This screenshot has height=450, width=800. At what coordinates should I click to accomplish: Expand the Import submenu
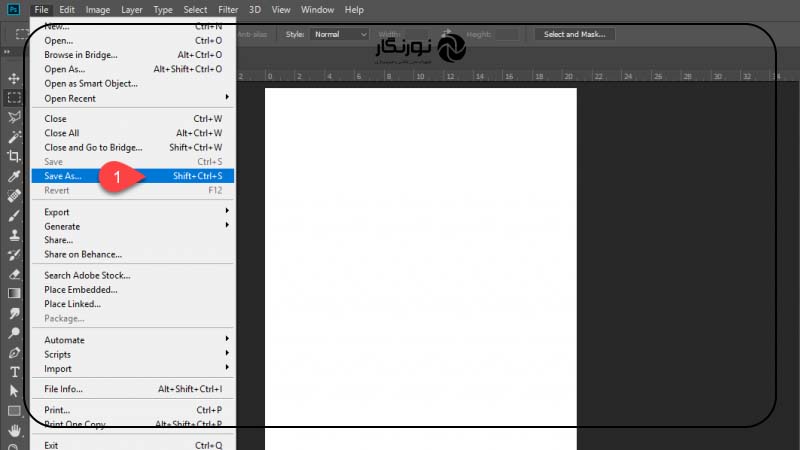[133, 368]
